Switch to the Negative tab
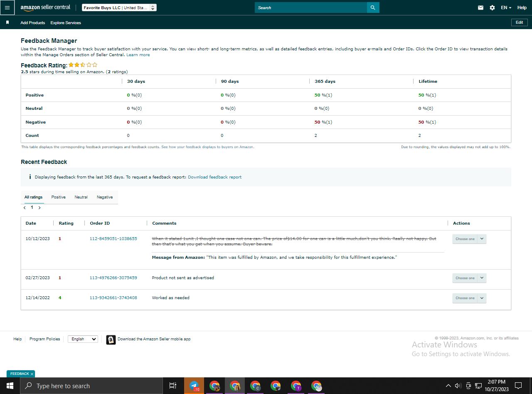 coord(105,197)
